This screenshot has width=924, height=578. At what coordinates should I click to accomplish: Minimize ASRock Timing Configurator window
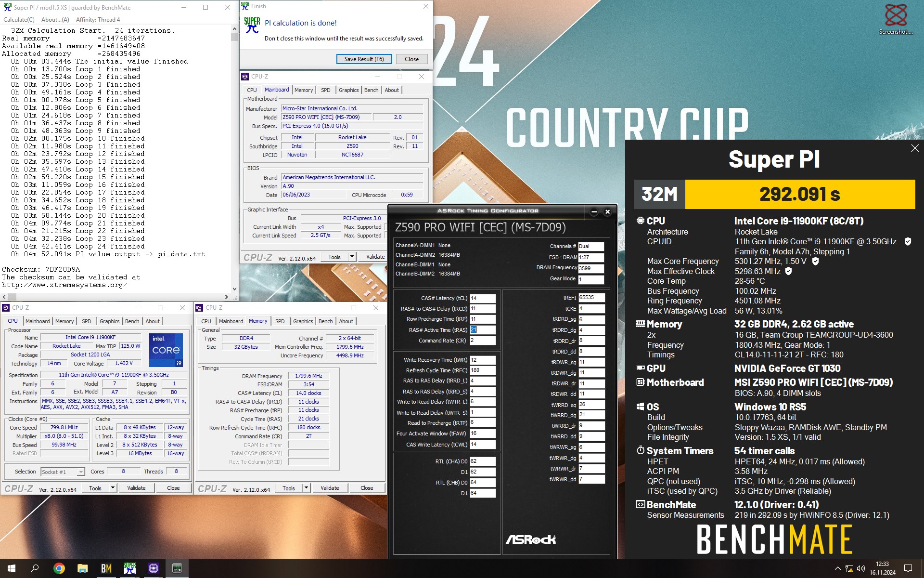[594, 211]
